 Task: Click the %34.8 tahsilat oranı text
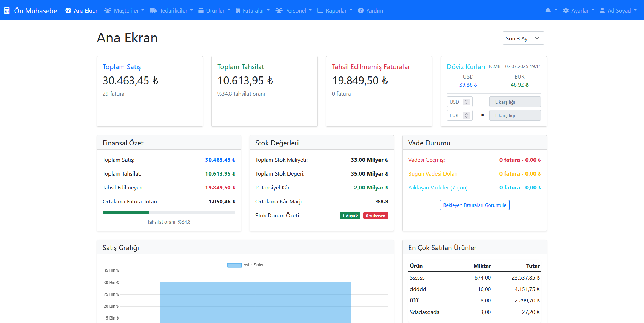pos(241,94)
